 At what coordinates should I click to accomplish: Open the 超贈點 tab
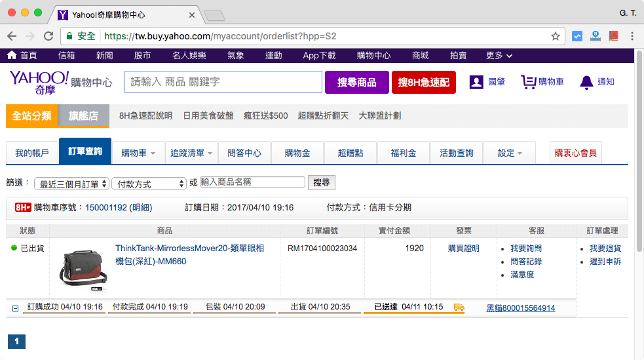pyautogui.click(x=350, y=153)
